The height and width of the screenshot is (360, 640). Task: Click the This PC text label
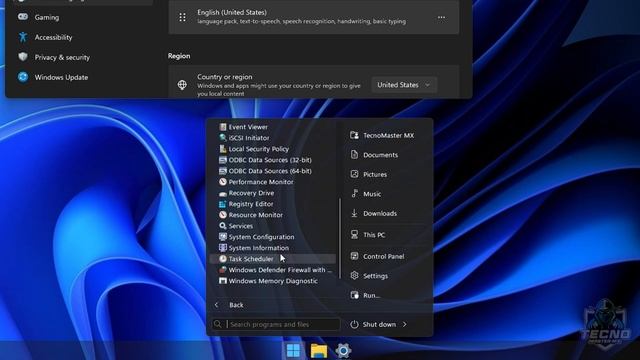click(x=374, y=235)
